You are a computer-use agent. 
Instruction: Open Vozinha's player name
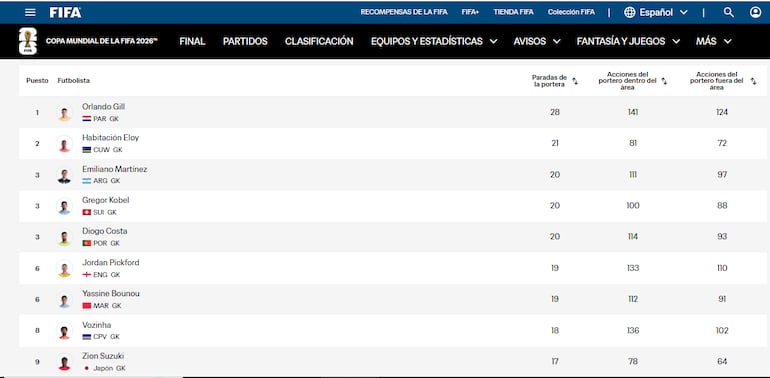point(96,325)
